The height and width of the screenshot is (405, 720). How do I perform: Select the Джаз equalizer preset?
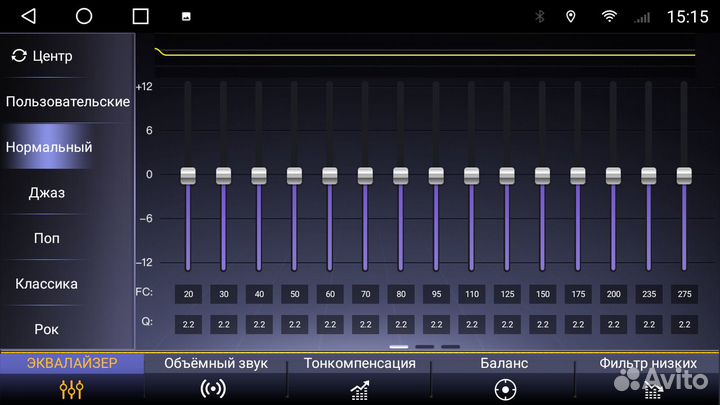click(x=47, y=192)
